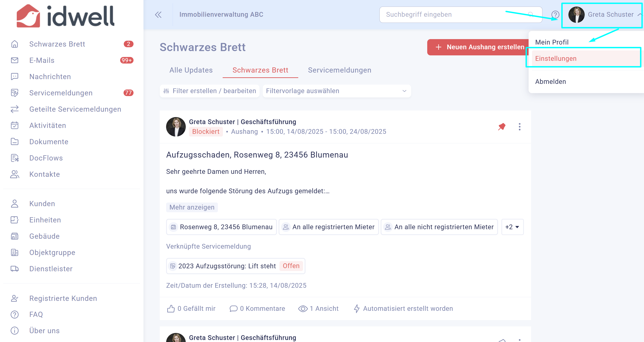This screenshot has width=644, height=342.
Task: Click the Gebäude building icon
Action: point(15,236)
